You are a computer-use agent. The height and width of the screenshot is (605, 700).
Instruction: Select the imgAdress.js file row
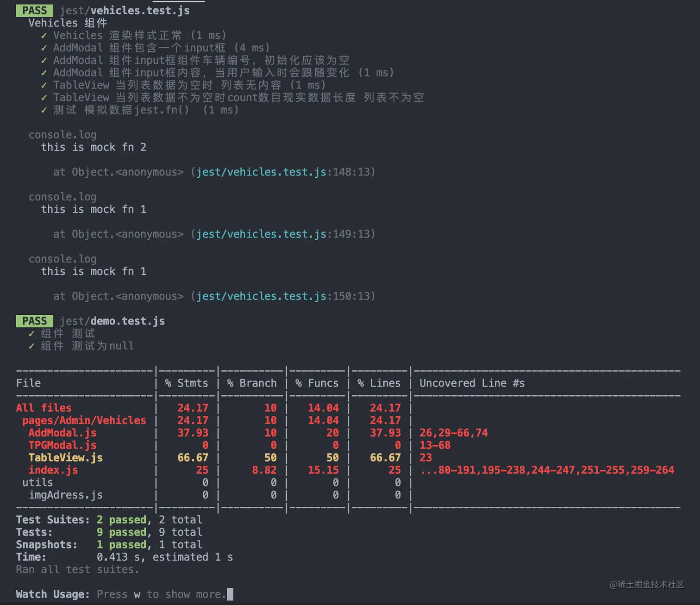348,495
